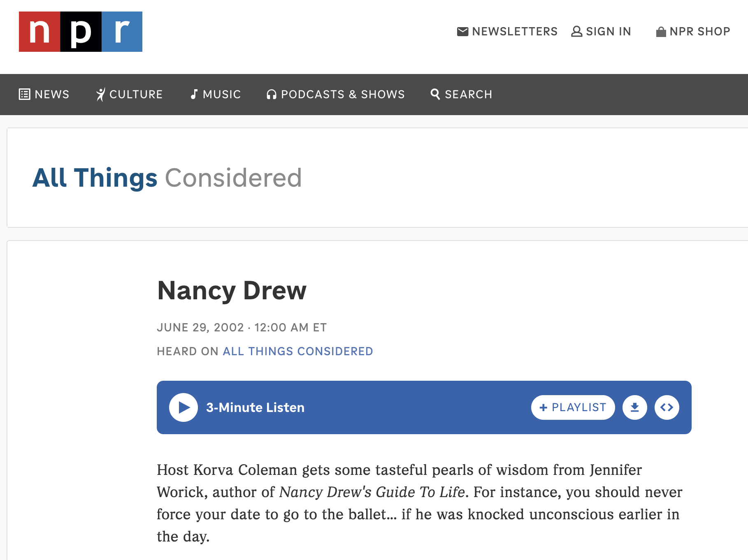Screen dimensions: 748x560
Task: Click the Search text in navbar
Action: [x=468, y=95]
